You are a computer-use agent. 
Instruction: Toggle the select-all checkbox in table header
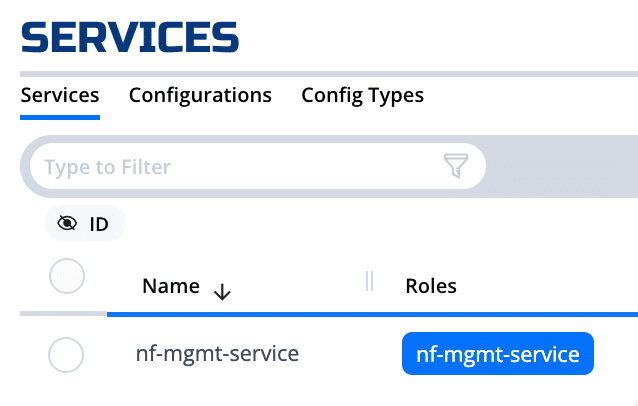(x=67, y=276)
